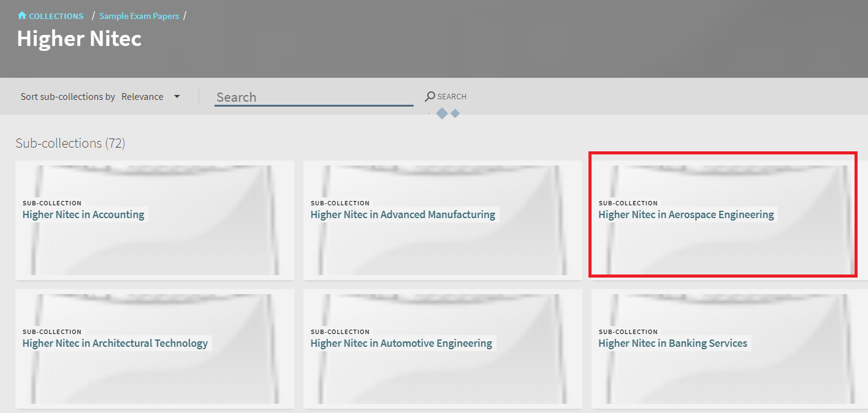Click the home icon in the breadcrumb
868x413 pixels.
22,16
